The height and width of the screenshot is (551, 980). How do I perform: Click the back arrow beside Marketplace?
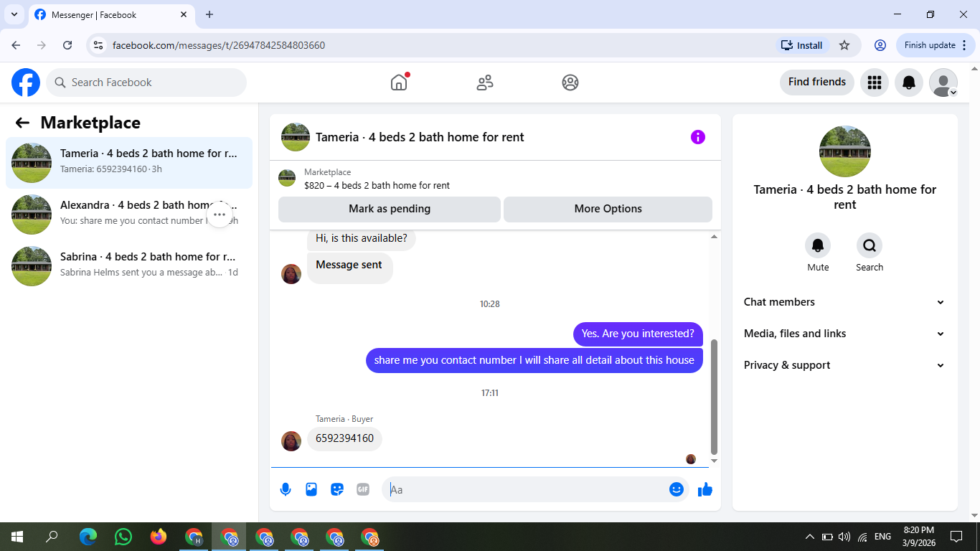pyautogui.click(x=22, y=123)
